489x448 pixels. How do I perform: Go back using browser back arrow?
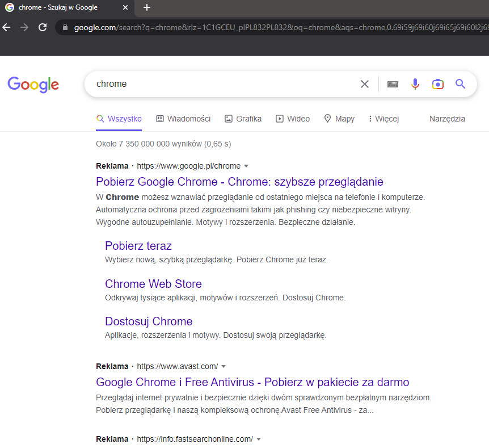6,27
